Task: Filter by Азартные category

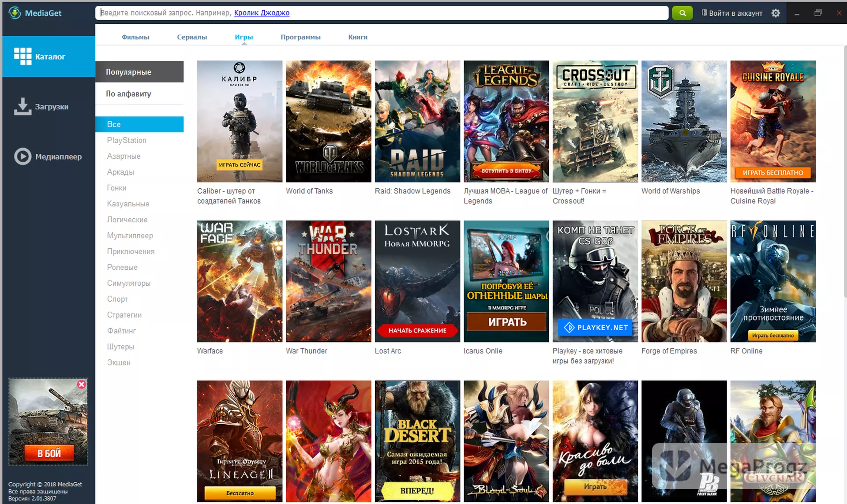Action: (124, 156)
